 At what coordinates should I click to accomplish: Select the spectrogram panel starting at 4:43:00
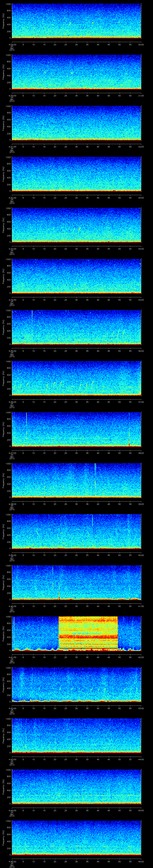coord(76,736)
